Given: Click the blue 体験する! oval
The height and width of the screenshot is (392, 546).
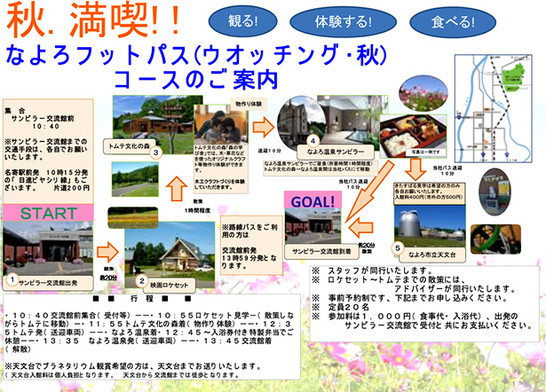Looking at the screenshot, I should click(343, 21).
